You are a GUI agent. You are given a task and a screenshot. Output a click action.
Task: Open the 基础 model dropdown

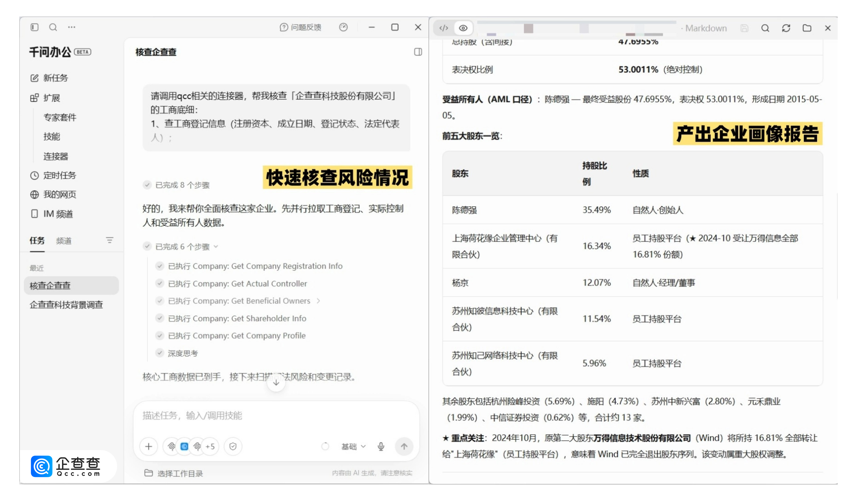point(354,447)
